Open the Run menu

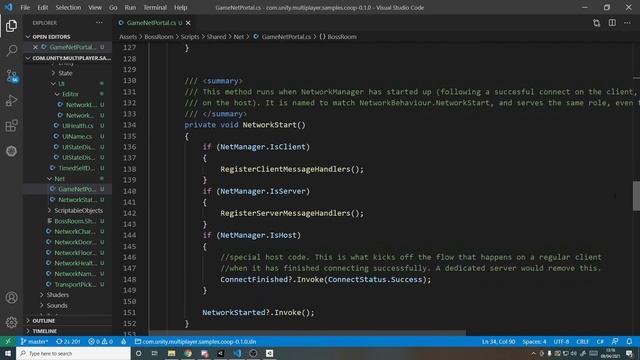[x=130, y=7]
